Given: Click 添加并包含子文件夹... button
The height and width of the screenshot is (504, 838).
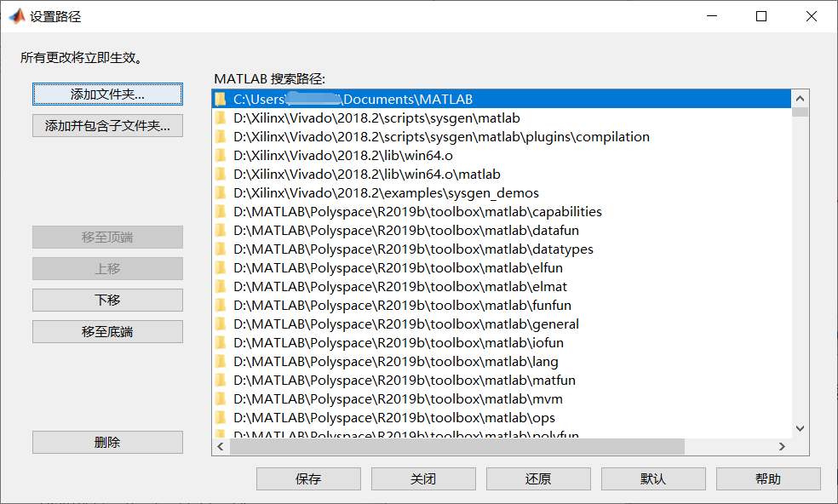Looking at the screenshot, I should point(107,126).
